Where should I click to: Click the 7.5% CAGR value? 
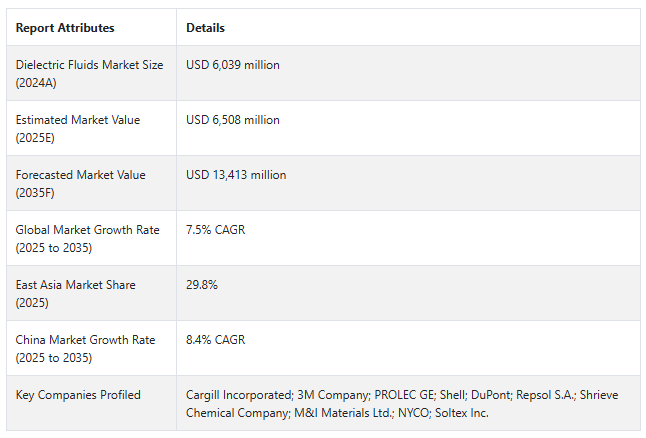(215, 230)
